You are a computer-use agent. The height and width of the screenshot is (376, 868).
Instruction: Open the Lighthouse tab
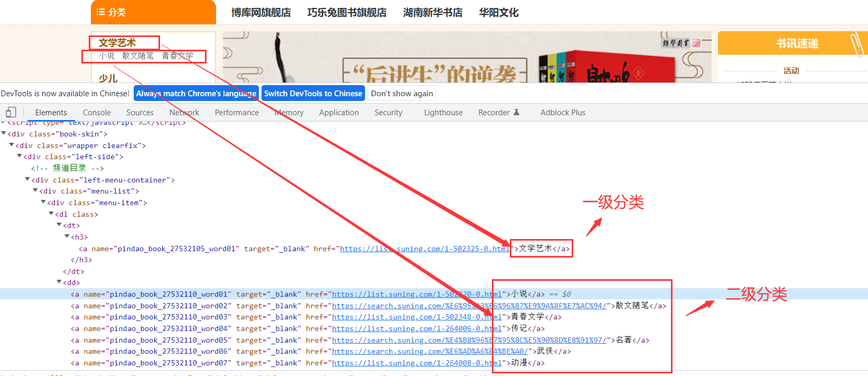coord(443,113)
